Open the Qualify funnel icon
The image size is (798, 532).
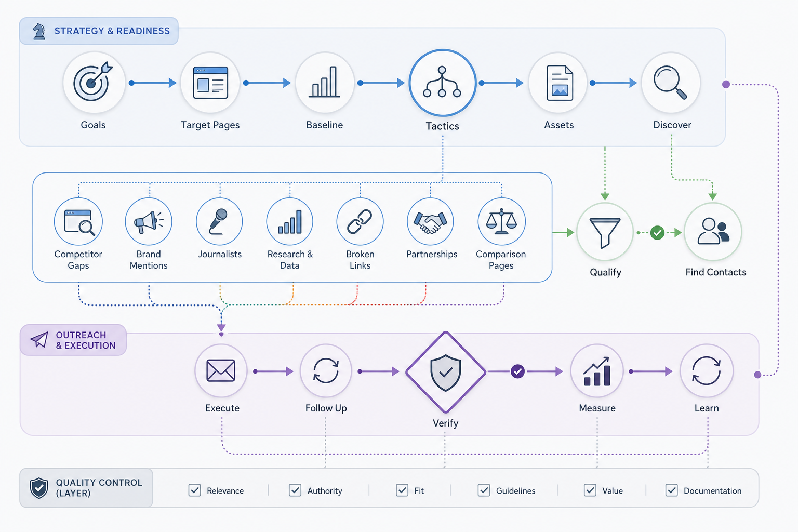click(605, 232)
